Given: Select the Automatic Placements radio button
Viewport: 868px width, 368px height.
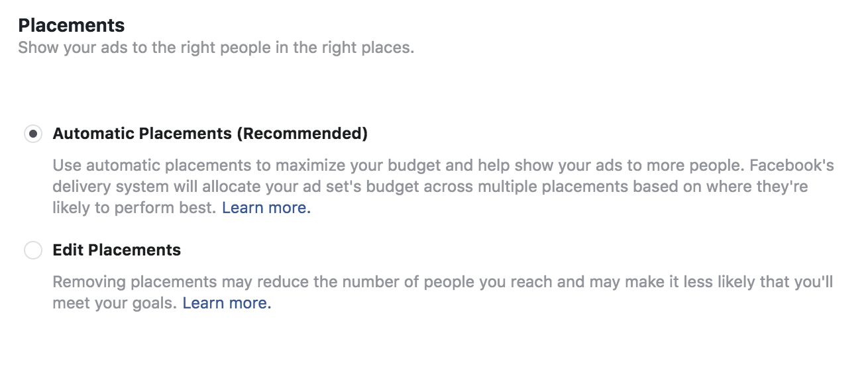Looking at the screenshot, I should 32,134.
